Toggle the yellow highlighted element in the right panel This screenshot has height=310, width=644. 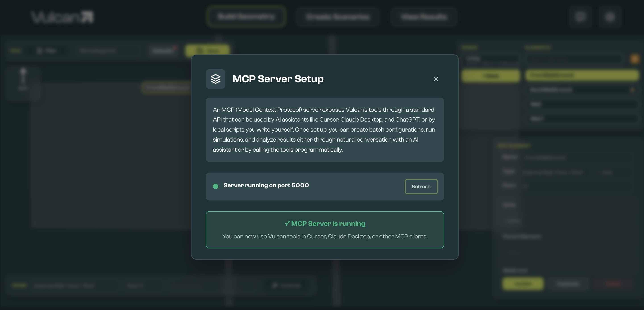(582, 75)
